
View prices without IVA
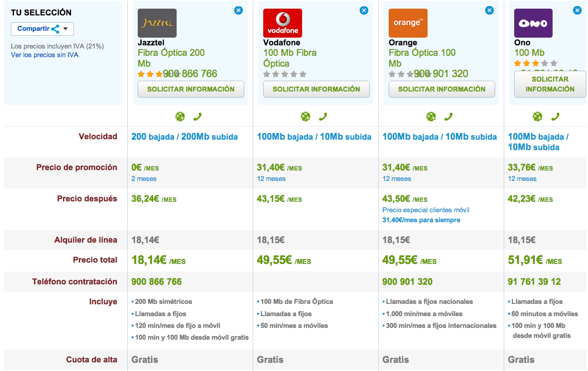(x=44, y=55)
